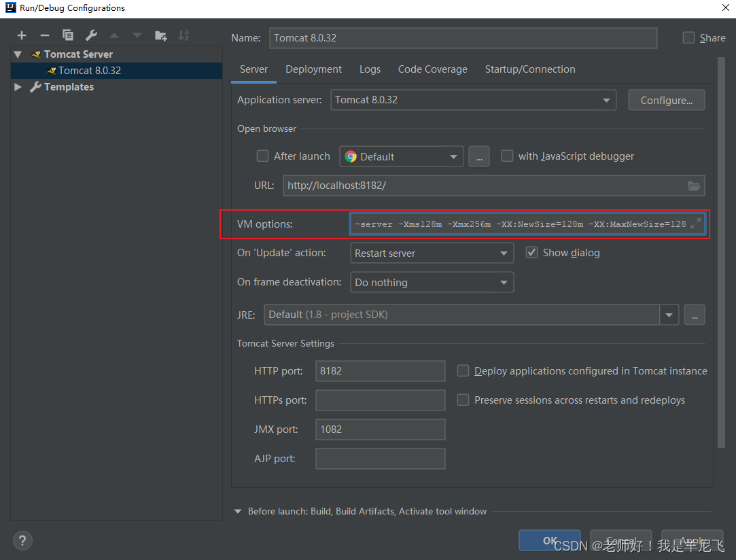Select Tomcat 8.0.32 configuration in tree

(x=116, y=71)
